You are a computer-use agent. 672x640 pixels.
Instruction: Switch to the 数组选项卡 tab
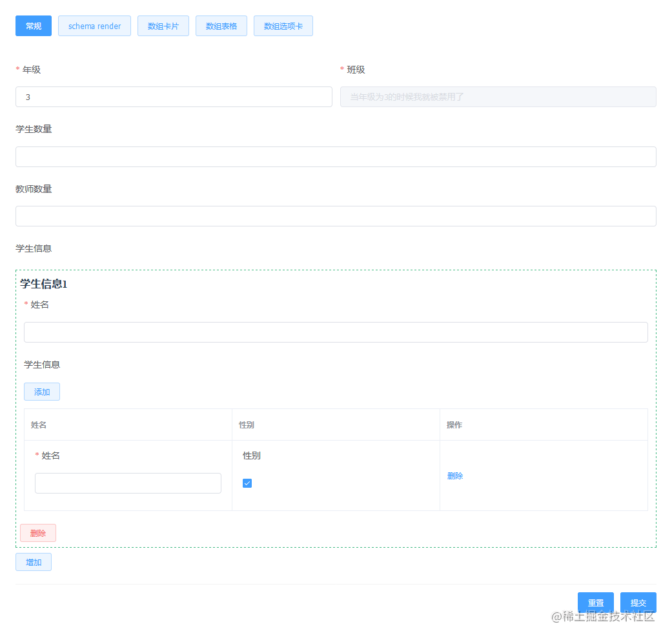click(x=283, y=26)
